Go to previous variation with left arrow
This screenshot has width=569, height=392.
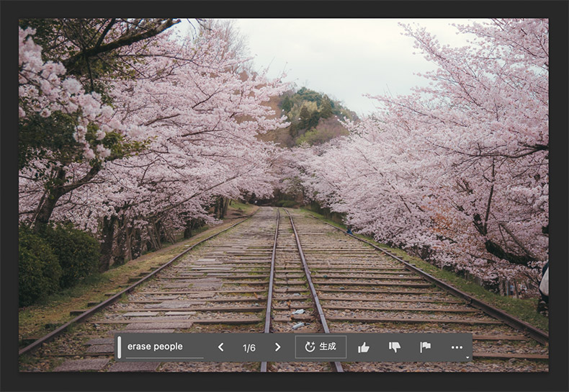tap(221, 347)
